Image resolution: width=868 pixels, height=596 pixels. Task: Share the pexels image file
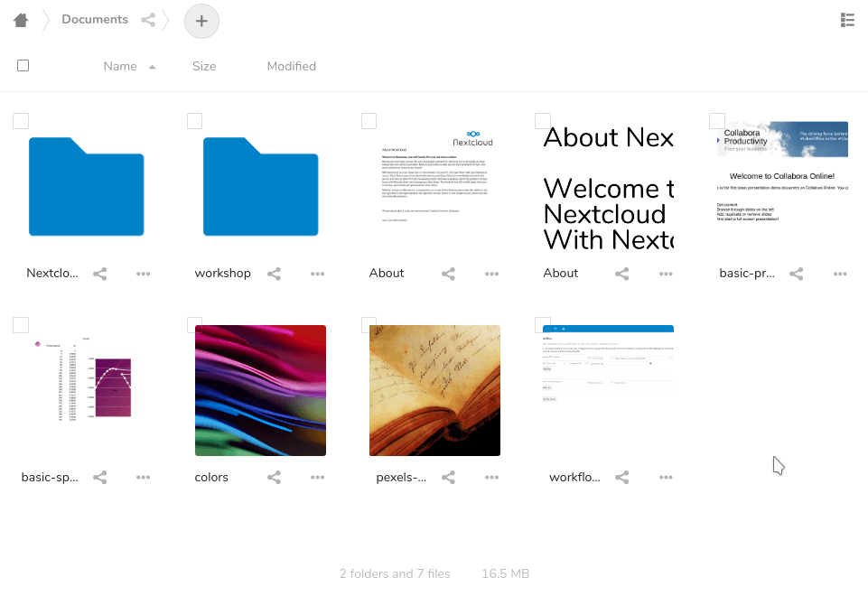[448, 477]
